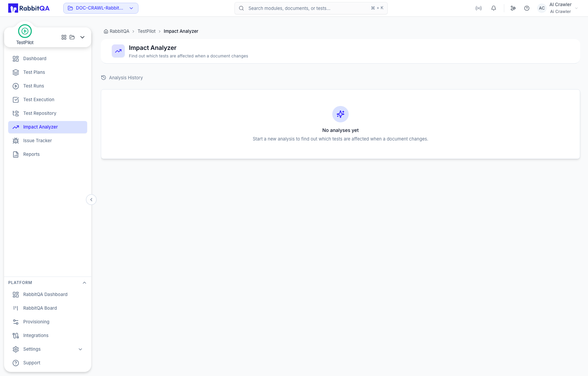Click the RabbitQA home breadcrumb
This screenshot has width=588, height=376.
click(117, 31)
